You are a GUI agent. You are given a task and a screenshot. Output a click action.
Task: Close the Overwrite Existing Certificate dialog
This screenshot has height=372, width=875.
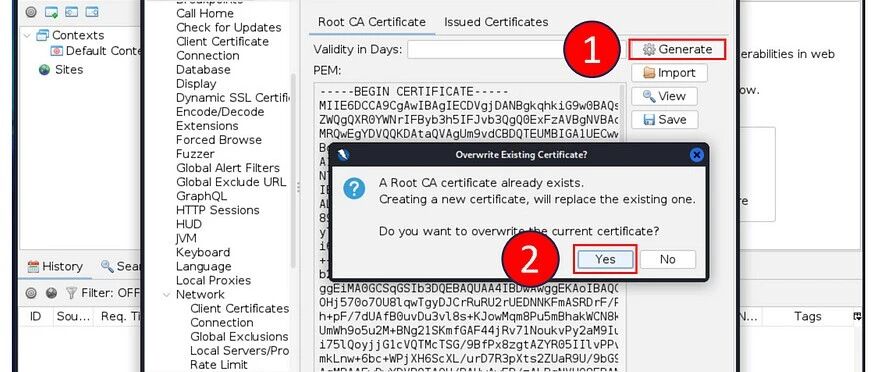click(x=696, y=154)
